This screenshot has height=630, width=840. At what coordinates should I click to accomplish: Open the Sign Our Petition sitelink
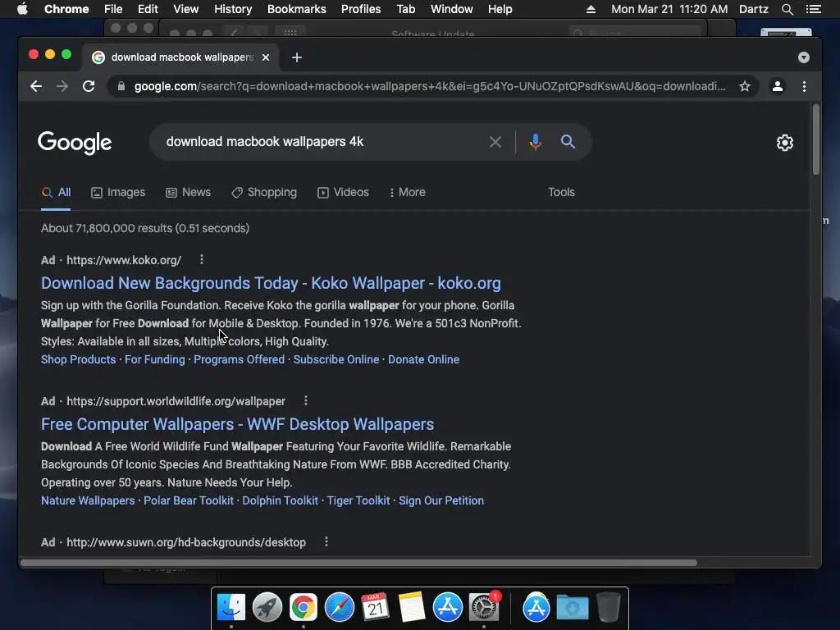(441, 500)
